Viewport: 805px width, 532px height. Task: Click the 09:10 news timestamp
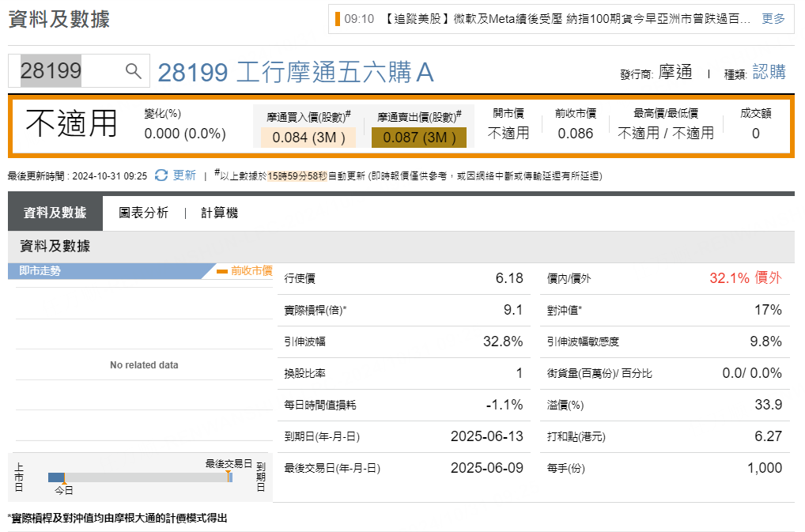tap(359, 19)
